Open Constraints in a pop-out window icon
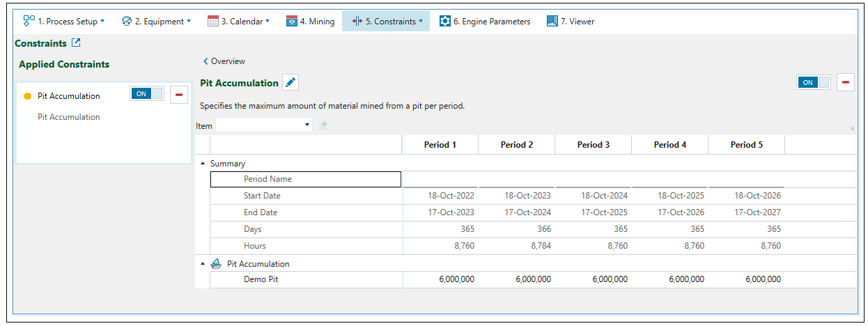 click(76, 43)
